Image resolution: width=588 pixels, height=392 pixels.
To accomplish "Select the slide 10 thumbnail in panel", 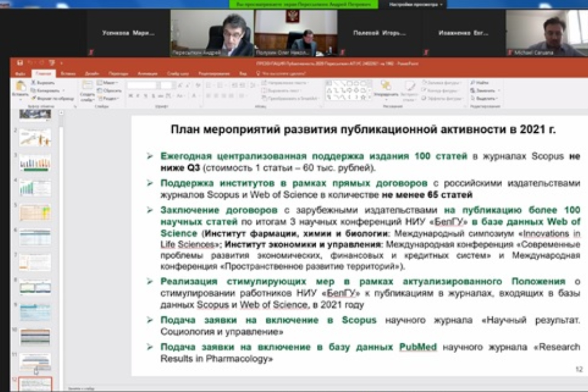I will click(x=35, y=337).
